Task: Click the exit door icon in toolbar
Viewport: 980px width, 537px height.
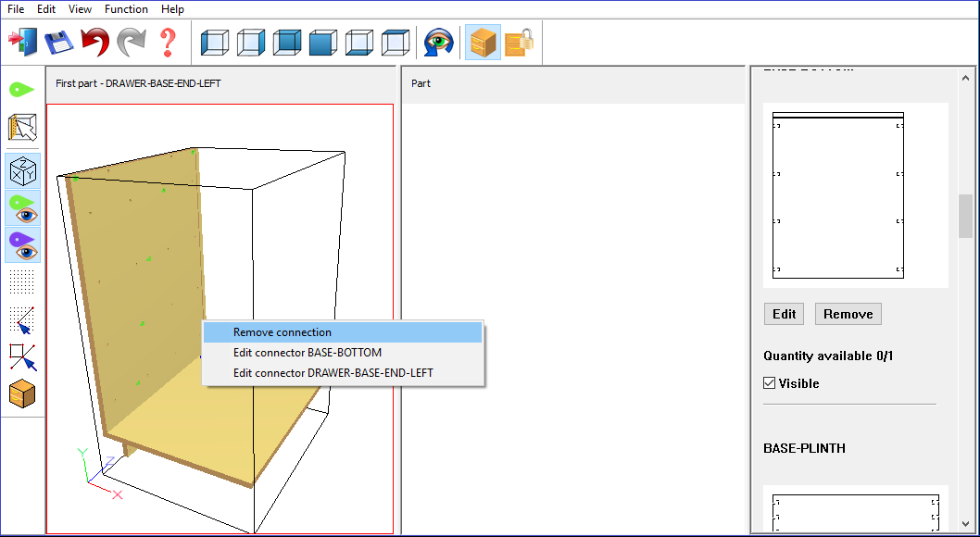Action: coord(22,43)
